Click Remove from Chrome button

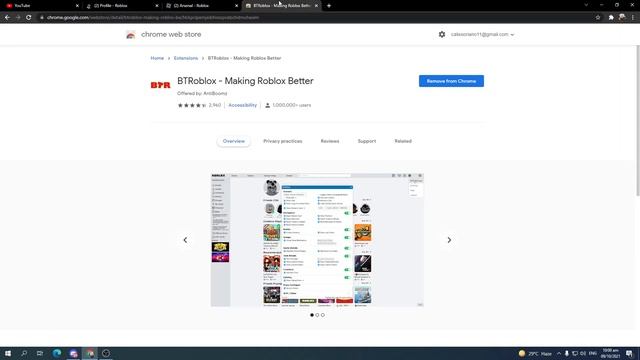[451, 81]
